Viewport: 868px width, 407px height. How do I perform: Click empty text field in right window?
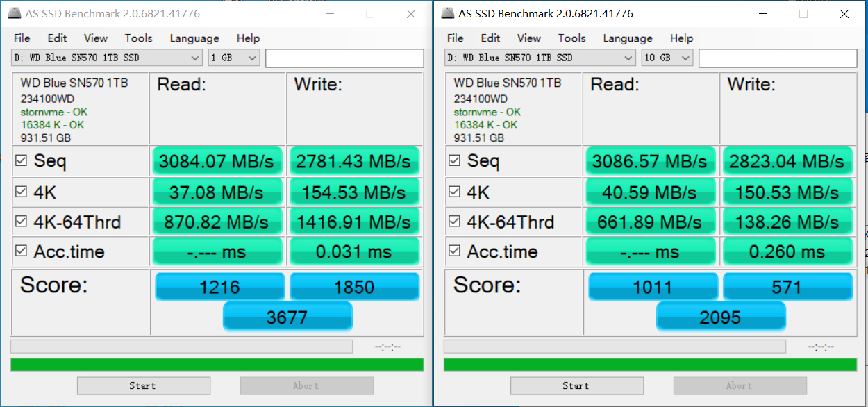click(x=778, y=58)
